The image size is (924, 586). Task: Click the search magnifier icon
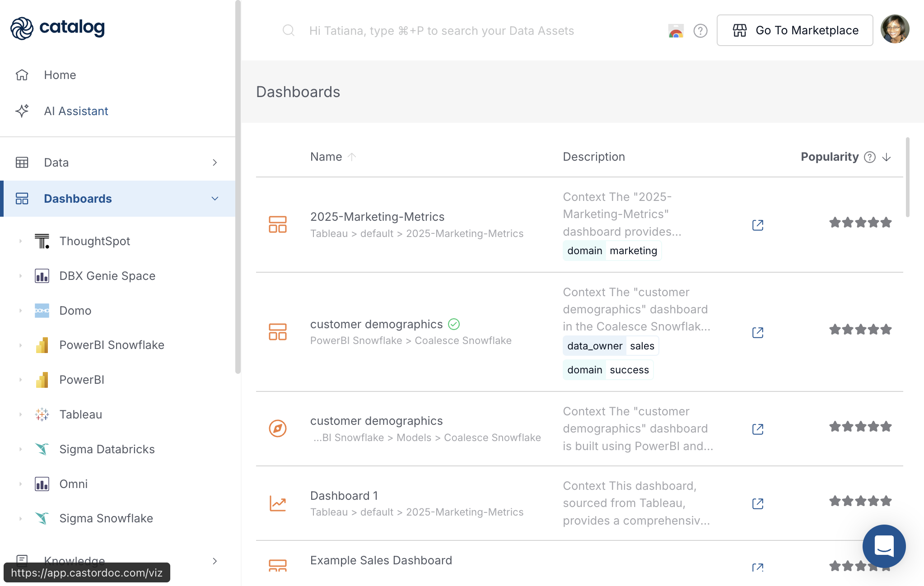coord(288,31)
